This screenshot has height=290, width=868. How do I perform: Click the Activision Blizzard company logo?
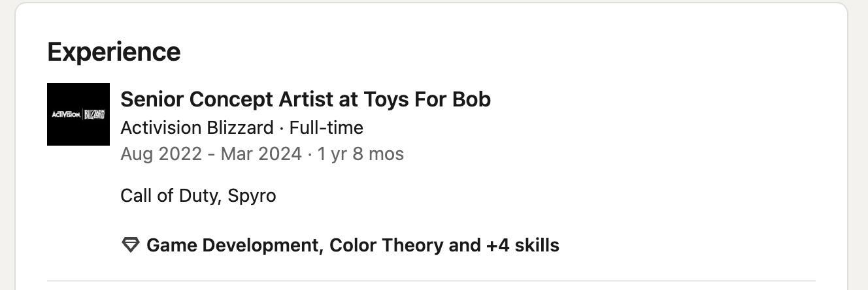pyautogui.click(x=78, y=114)
